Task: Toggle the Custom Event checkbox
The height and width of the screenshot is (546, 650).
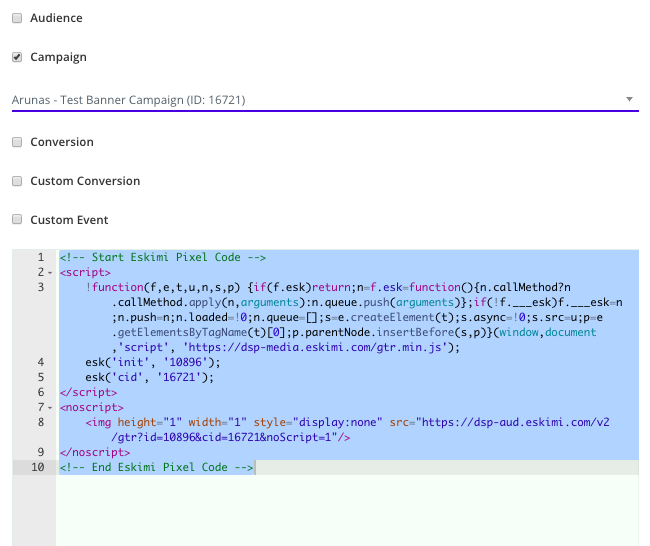Action: 17,219
